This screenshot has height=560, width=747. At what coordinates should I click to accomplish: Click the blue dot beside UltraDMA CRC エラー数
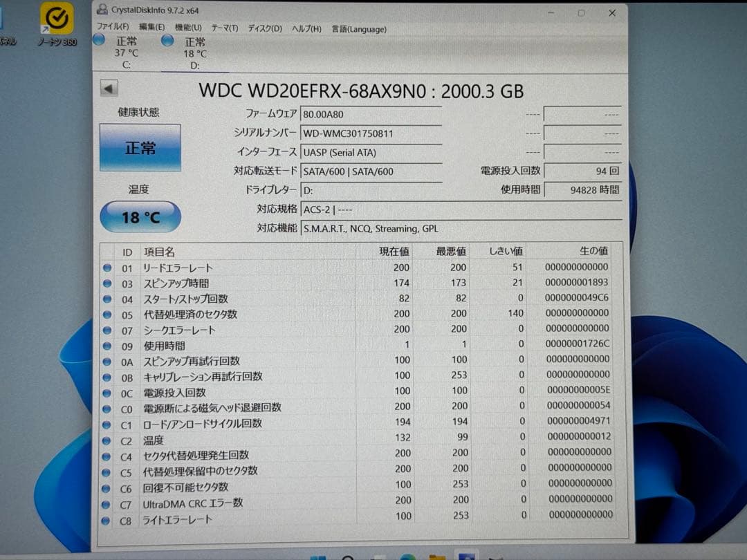tap(107, 503)
